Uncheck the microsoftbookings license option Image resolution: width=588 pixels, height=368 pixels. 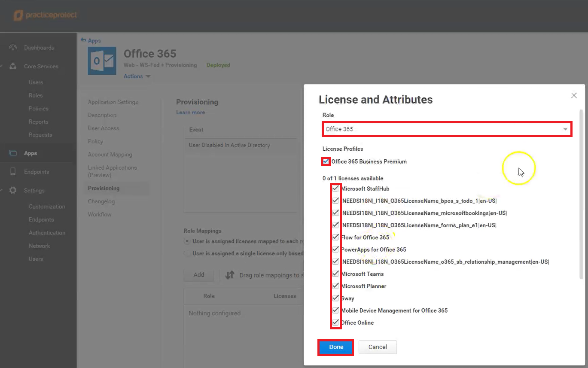point(335,213)
